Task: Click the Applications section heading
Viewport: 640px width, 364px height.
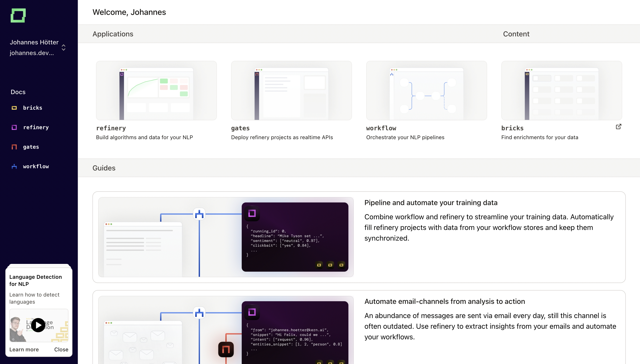Action: coord(113,34)
